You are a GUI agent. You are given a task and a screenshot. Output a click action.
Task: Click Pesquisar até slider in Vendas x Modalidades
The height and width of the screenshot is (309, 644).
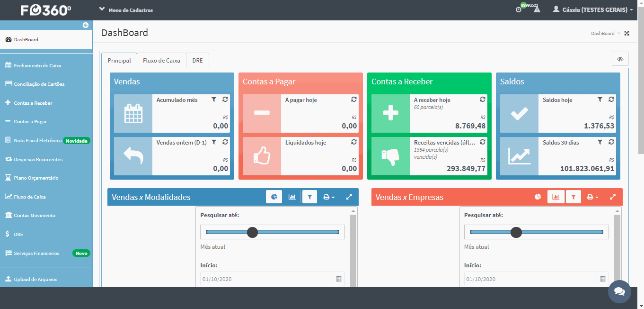tap(273, 232)
